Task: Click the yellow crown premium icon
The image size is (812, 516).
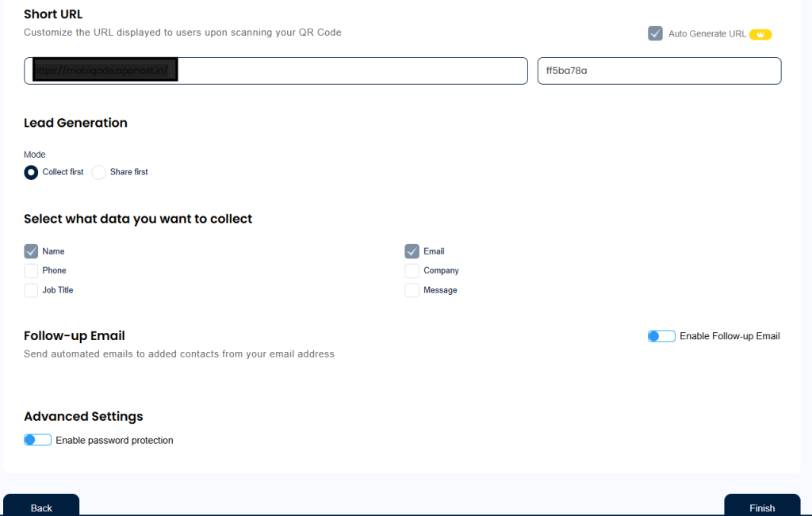Action: 760,34
